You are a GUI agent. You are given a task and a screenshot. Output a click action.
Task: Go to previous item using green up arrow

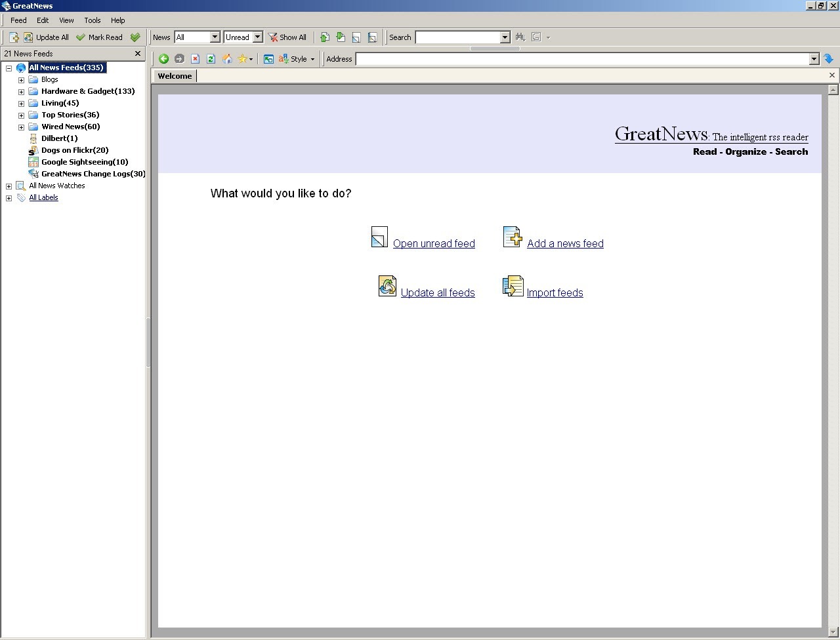[324, 37]
